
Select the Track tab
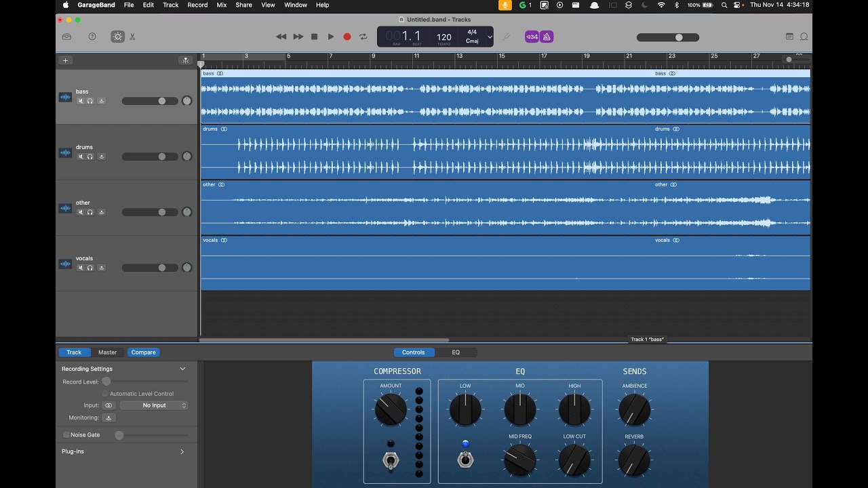click(74, 352)
